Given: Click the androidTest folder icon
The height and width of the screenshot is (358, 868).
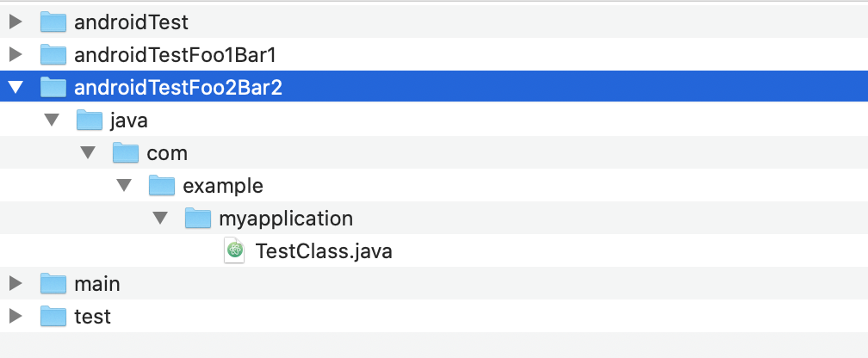Looking at the screenshot, I should tap(53, 22).
